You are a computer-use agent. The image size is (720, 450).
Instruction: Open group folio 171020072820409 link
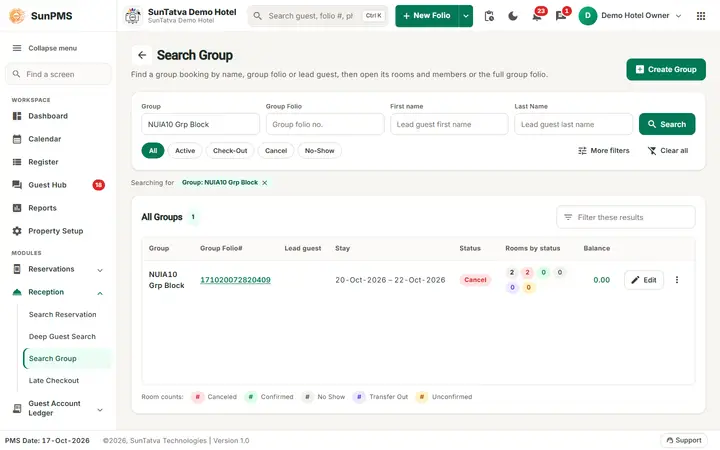[235, 280]
